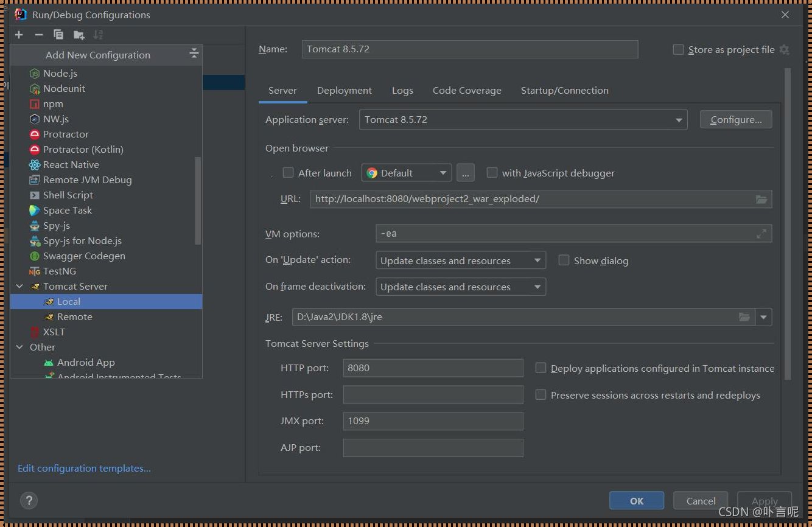The width and height of the screenshot is (812, 527).
Task: Click the XSLT configuration icon
Action: [35, 332]
